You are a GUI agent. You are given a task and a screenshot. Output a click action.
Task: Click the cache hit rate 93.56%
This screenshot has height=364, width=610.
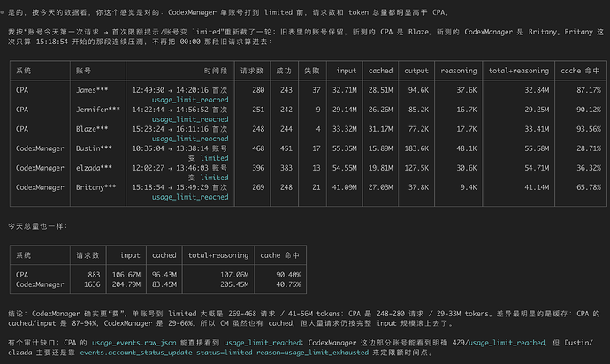589,129
